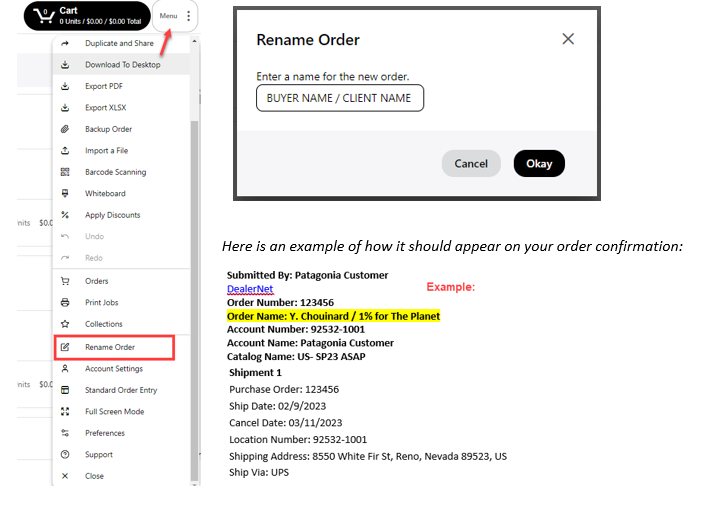Select Duplicate and Share menu entry
This screenshot has height=525, width=713.
pos(119,43)
